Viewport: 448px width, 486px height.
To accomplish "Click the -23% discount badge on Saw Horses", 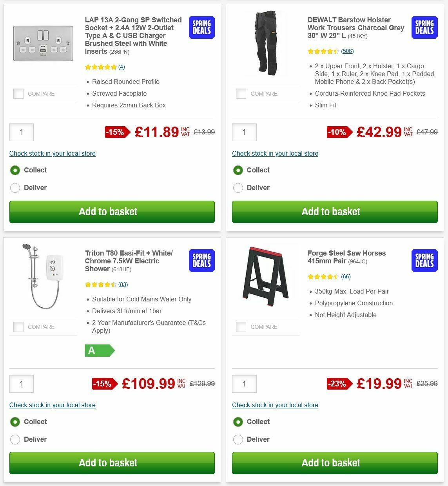I will pyautogui.click(x=340, y=384).
